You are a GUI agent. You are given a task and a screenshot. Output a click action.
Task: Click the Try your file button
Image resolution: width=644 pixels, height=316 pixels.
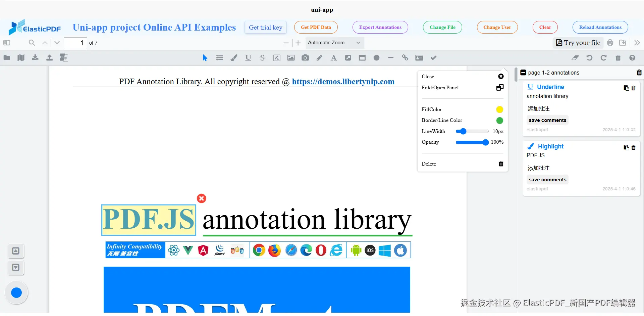pos(578,43)
